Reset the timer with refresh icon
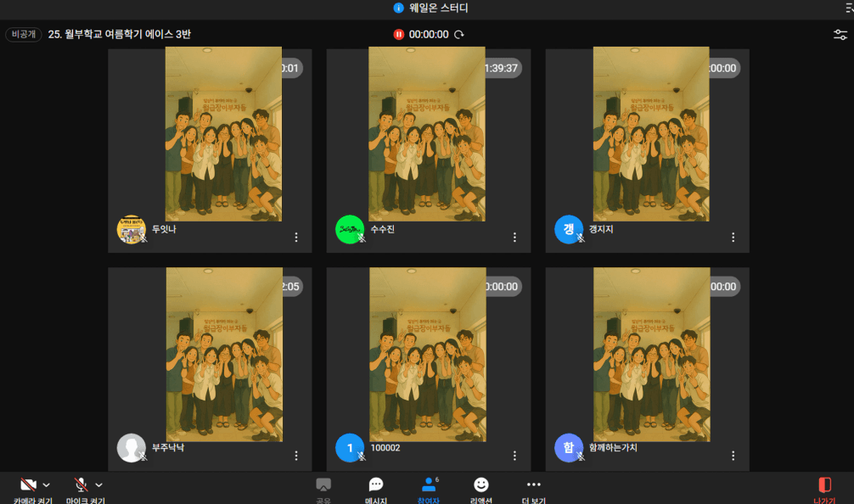 [459, 35]
